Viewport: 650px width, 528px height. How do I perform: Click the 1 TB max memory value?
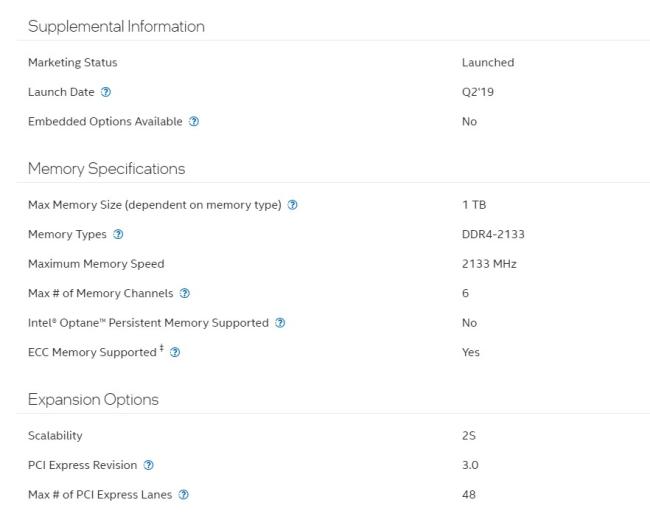473,205
